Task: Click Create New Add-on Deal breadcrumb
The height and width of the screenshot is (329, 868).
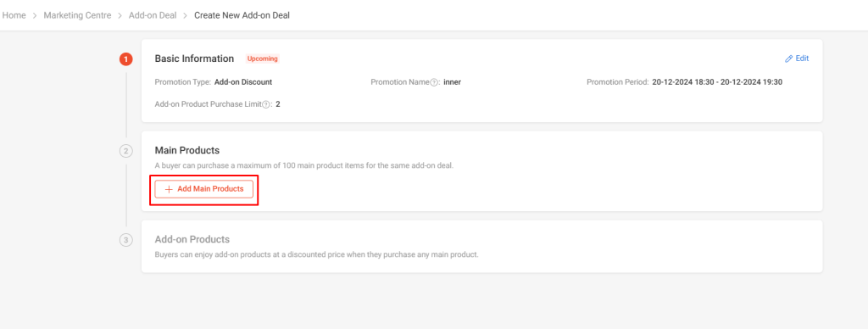Action: [242, 15]
